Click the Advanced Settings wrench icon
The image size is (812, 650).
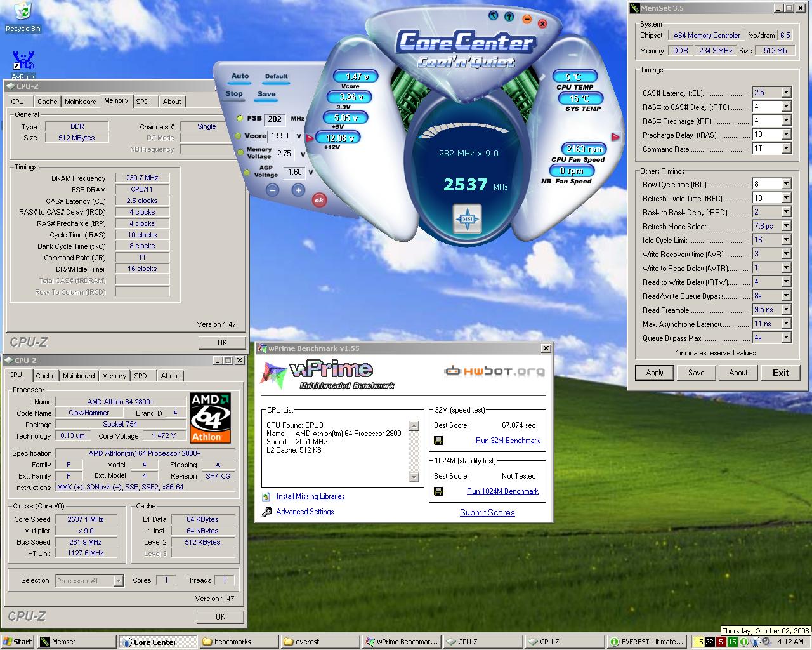pyautogui.click(x=266, y=512)
